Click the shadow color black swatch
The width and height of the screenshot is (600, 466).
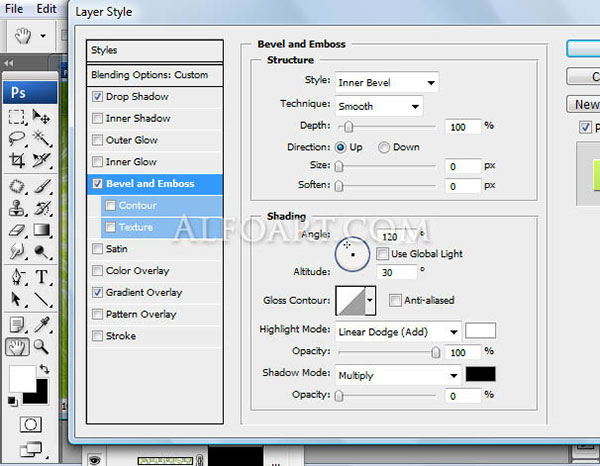[481, 374]
